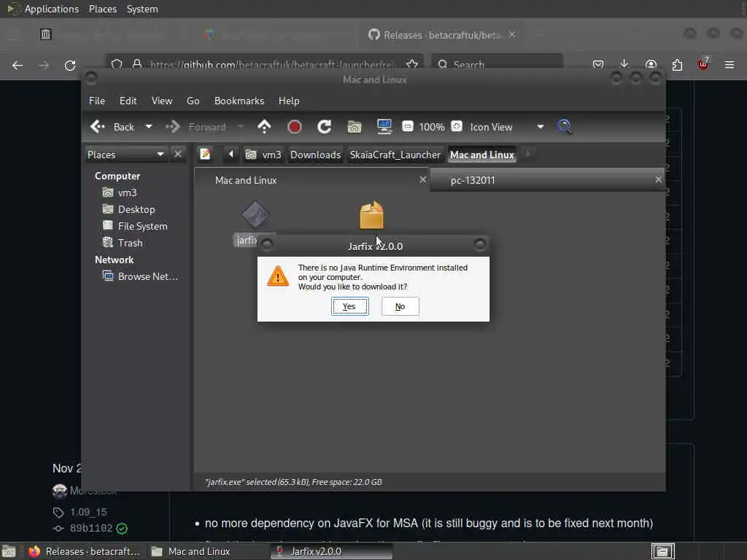The width and height of the screenshot is (747, 560).
Task: Click the uBlock Origin extension icon
Action: point(703,64)
